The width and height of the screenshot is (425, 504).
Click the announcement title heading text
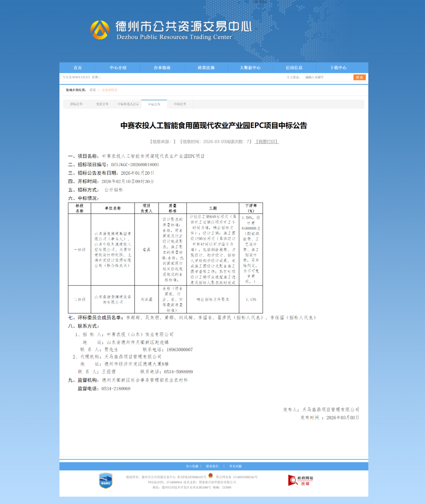coord(214,126)
